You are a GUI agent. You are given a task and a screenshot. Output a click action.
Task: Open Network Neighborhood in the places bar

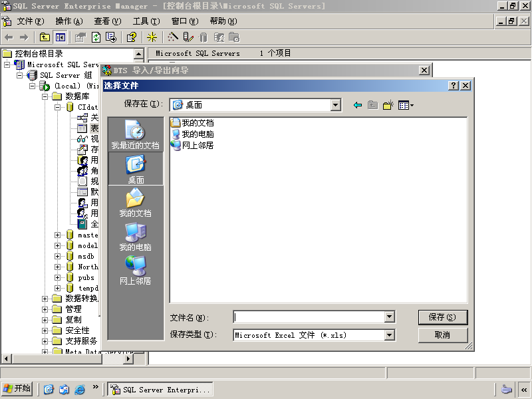click(136, 271)
